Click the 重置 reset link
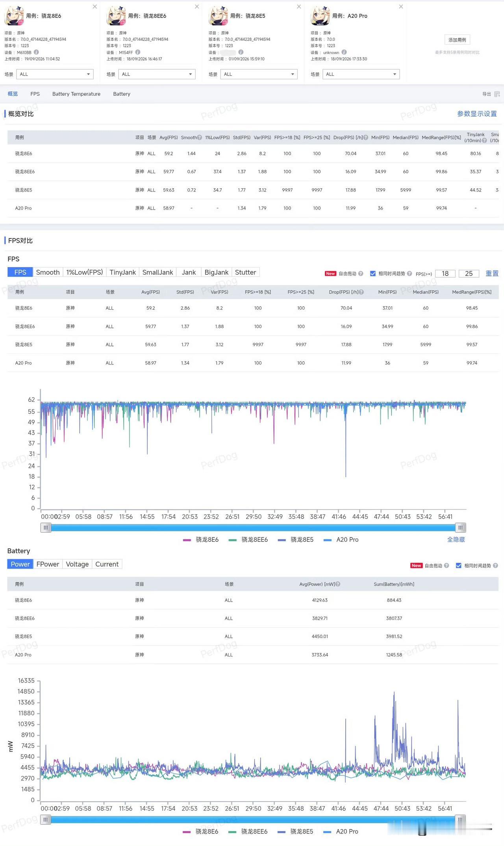 click(492, 273)
